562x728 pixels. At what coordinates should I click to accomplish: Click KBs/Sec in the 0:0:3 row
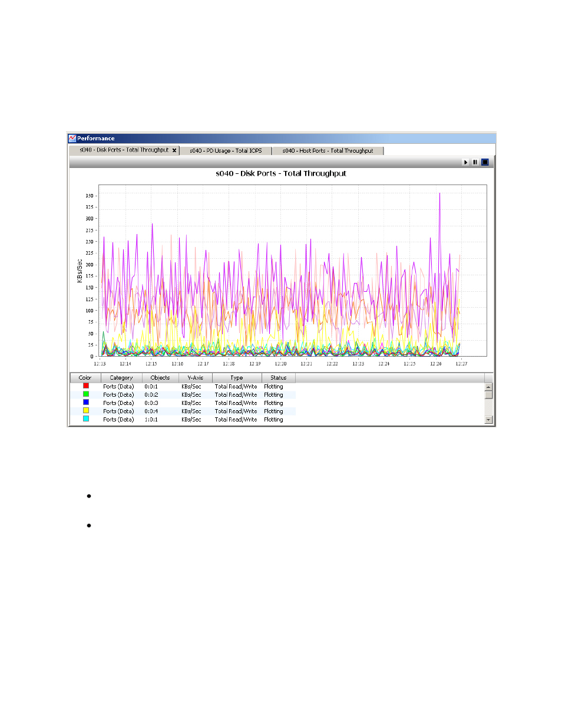191,403
